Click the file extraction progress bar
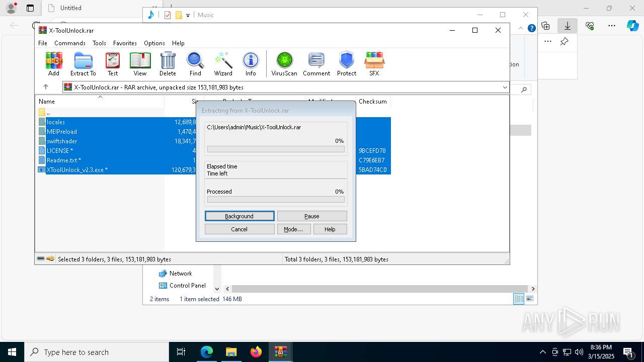Image resolution: width=644 pixels, height=362 pixels. click(276, 149)
